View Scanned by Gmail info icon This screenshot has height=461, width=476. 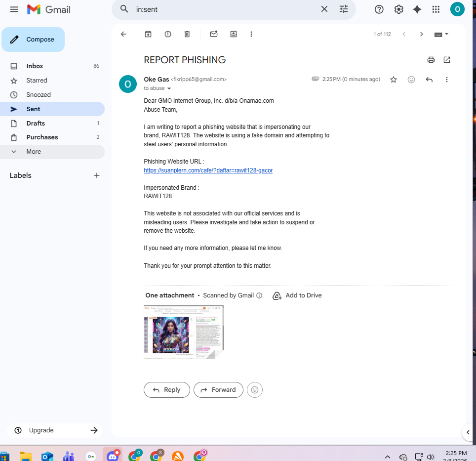pyautogui.click(x=259, y=295)
